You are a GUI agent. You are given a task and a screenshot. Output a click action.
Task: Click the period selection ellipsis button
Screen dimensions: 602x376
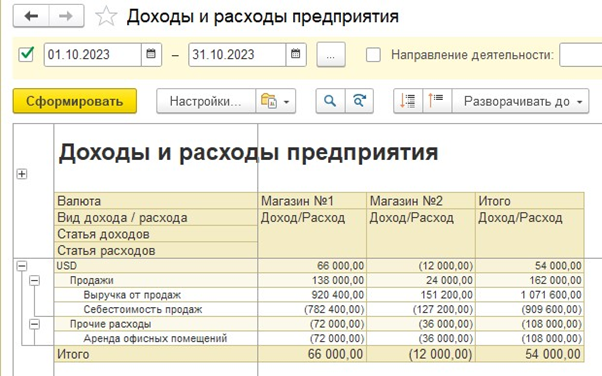pyautogui.click(x=331, y=55)
